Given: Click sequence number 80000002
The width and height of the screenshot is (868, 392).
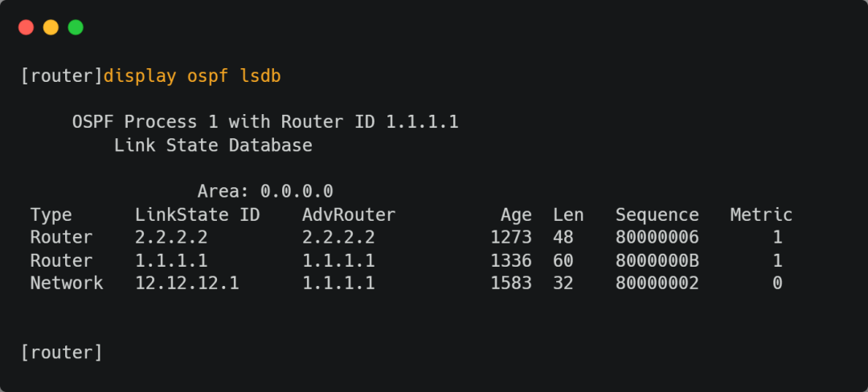Looking at the screenshot, I should click(x=657, y=283).
